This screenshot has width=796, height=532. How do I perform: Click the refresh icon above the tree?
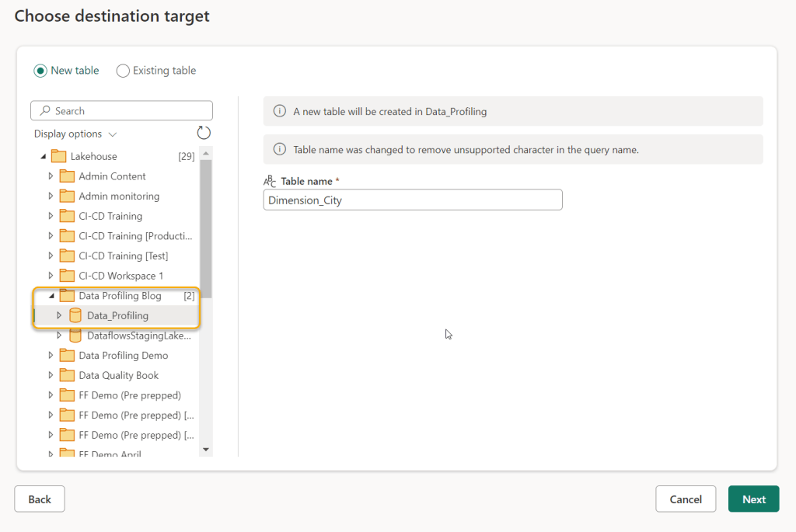click(204, 133)
